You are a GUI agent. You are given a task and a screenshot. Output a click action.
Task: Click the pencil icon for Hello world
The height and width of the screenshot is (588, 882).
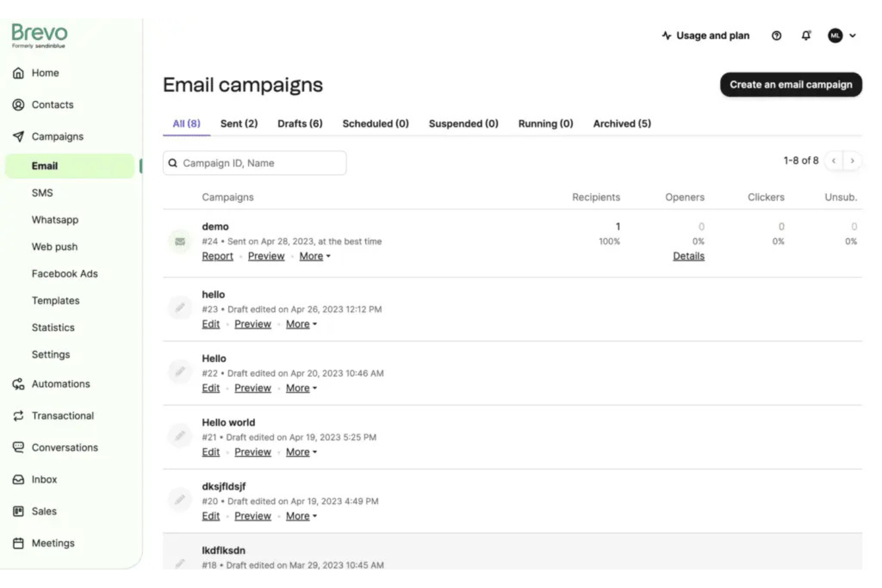pos(179,436)
